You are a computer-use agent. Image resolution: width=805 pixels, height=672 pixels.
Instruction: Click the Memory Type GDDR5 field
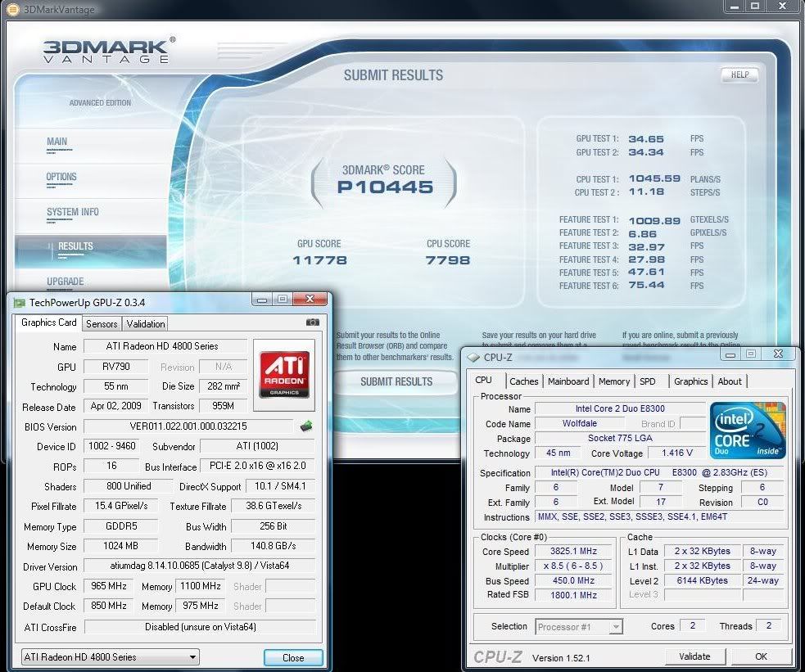(x=121, y=525)
